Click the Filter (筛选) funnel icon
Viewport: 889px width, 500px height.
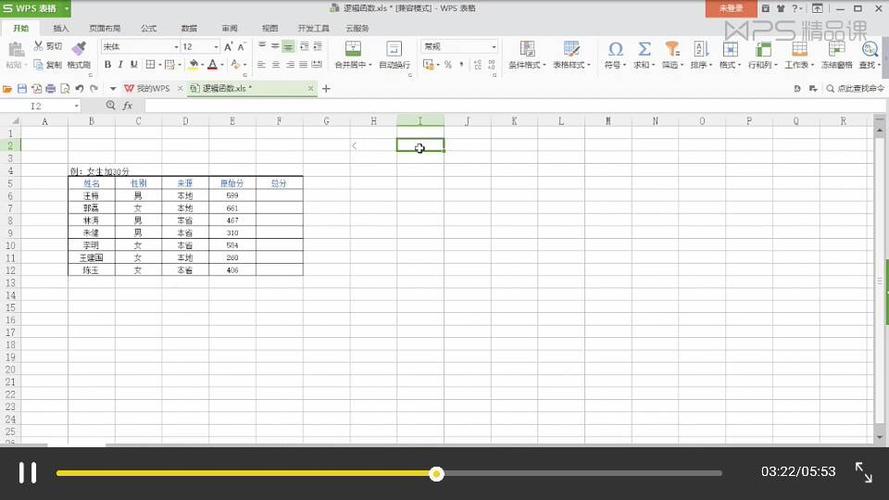672,49
